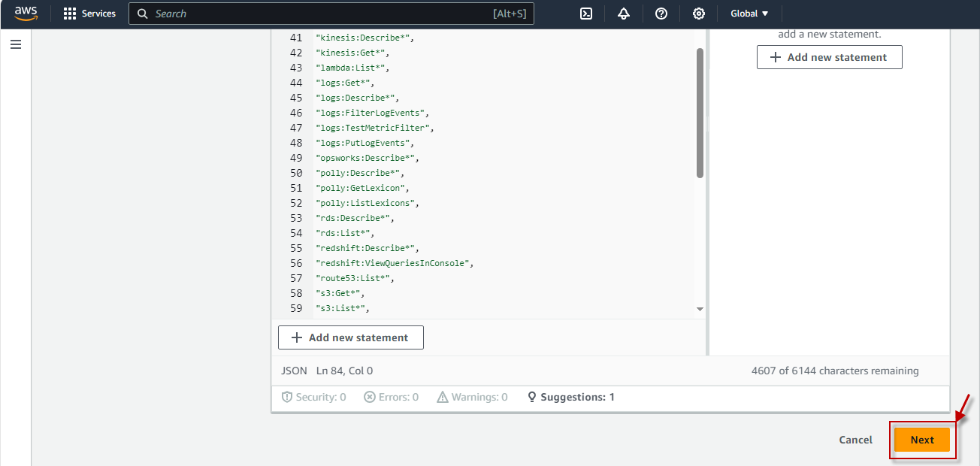Click the "logs:FilterLogEvents" line
Viewport: 980px width, 466px height.
373,113
